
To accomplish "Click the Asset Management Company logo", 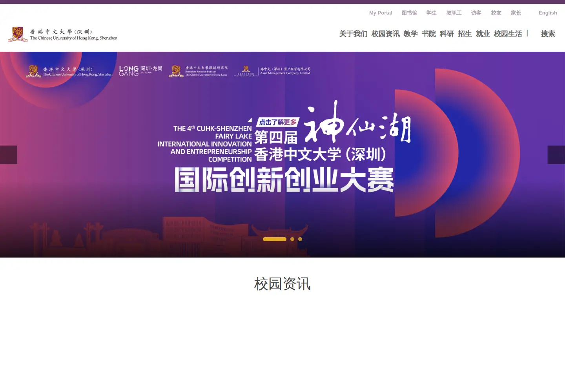I will pyautogui.click(x=272, y=71).
